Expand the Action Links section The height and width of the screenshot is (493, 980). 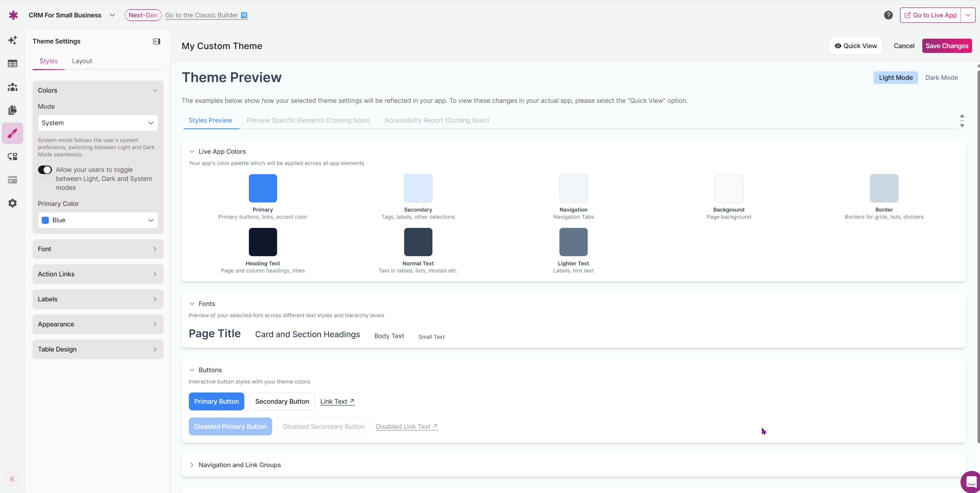pos(98,274)
